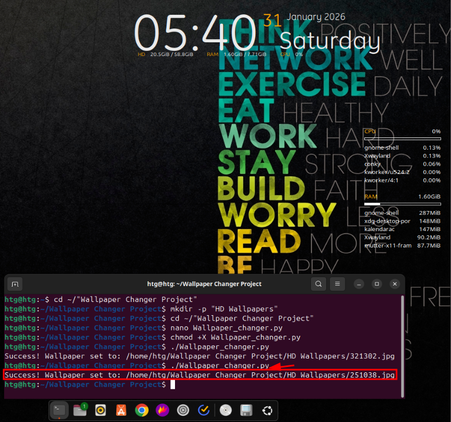The image size is (451, 422).
Task: Open the terminal search button
Action: [318, 284]
